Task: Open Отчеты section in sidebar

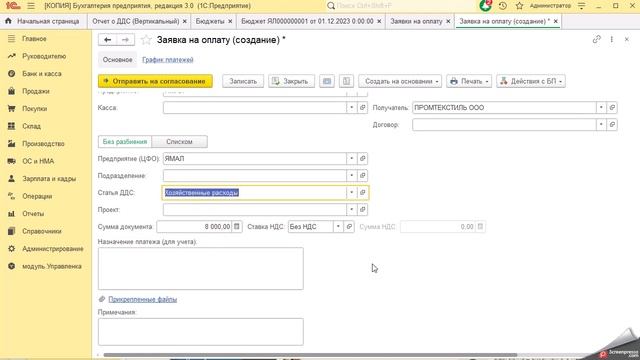Action: coord(33,214)
